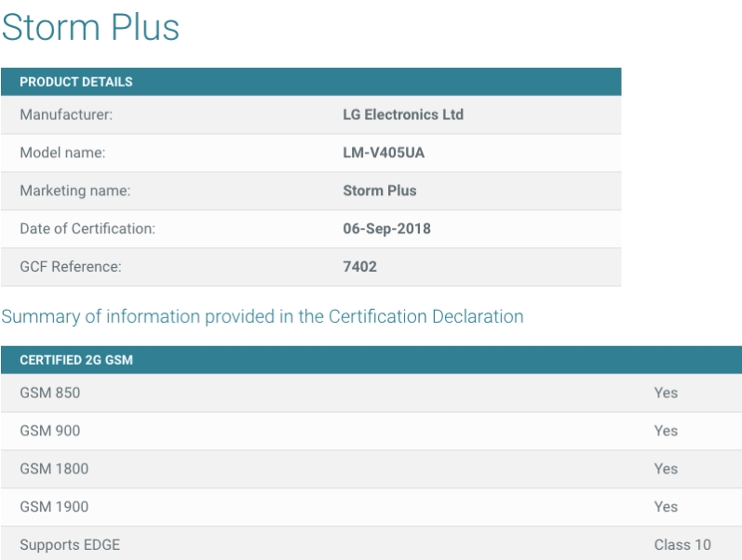Select the 'LG Electronics Ltd' value
The image size is (742, 560).
click(x=403, y=114)
